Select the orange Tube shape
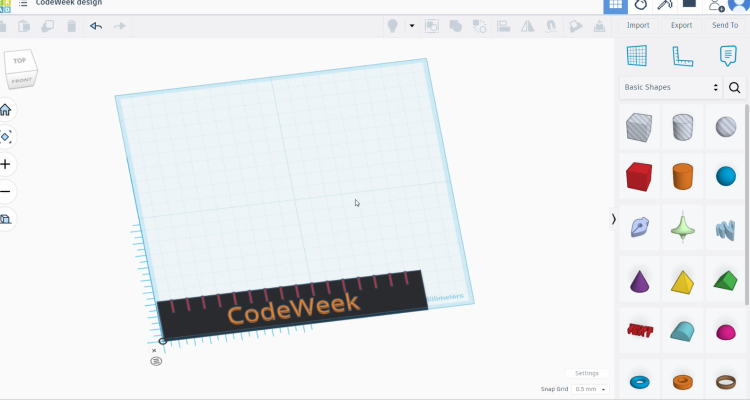 683,382
